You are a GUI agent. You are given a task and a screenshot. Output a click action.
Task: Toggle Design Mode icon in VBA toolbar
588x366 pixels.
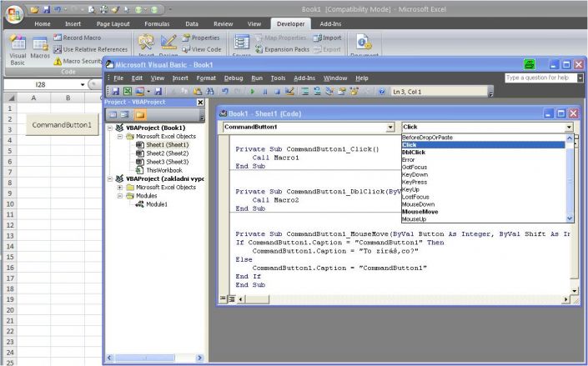[x=289, y=92]
